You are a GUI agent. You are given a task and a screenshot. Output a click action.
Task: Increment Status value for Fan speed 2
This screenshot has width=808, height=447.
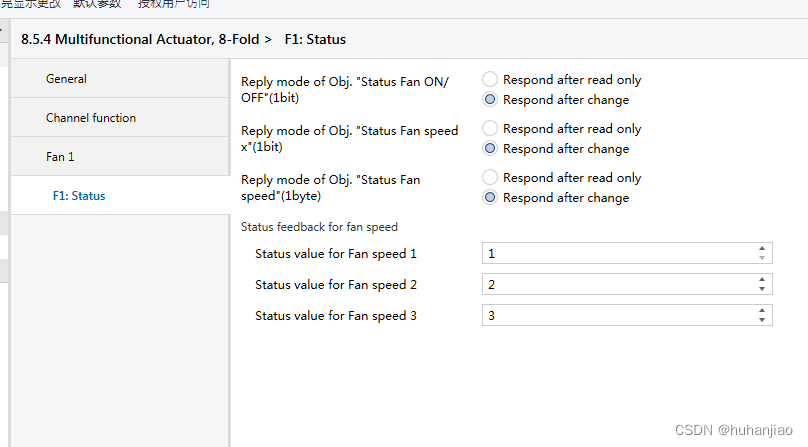(x=762, y=280)
